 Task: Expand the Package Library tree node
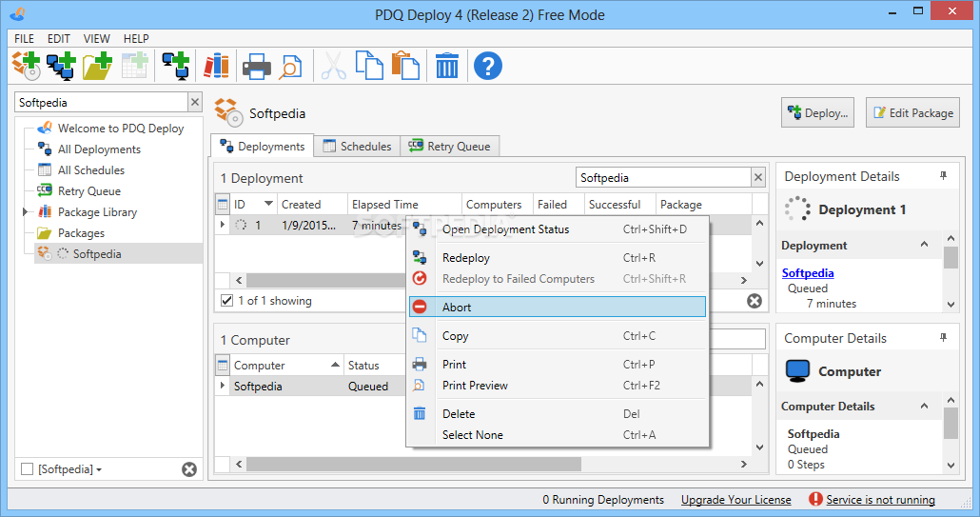point(26,212)
